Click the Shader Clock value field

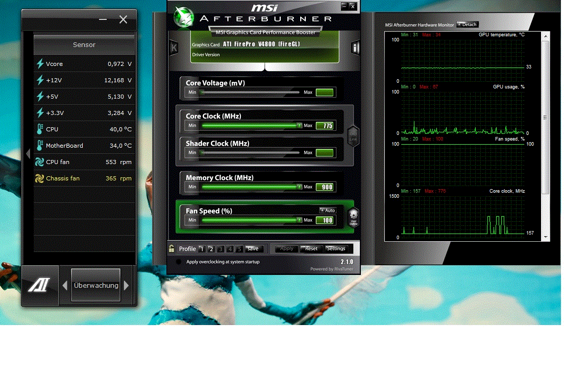pos(325,152)
